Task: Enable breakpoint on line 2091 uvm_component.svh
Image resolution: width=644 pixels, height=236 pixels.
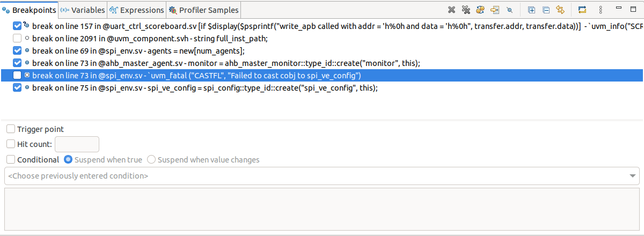Action: coord(17,38)
